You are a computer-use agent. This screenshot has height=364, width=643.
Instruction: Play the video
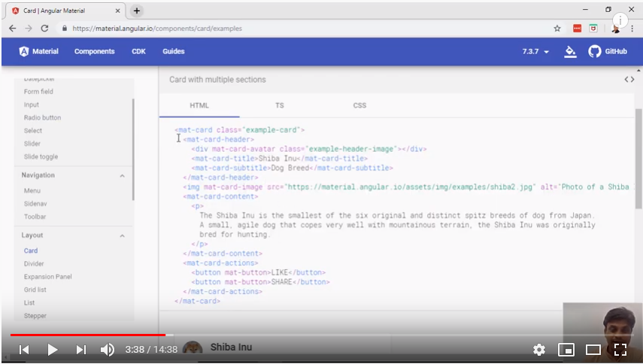pyautogui.click(x=53, y=349)
